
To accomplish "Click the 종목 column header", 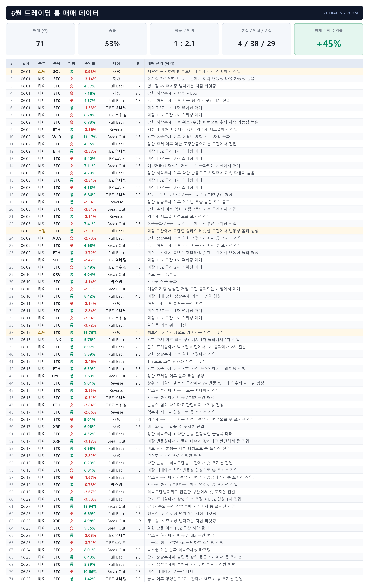I will [x=57, y=63].
